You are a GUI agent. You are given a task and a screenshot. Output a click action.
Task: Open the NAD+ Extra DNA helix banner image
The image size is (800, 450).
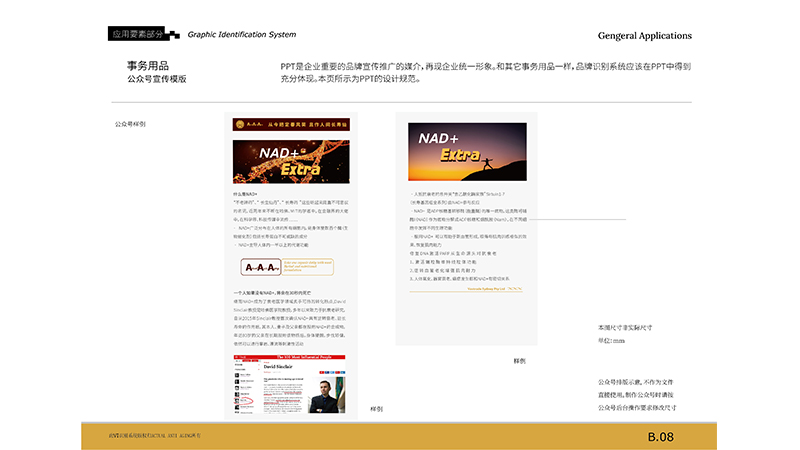pyautogui.click(x=291, y=162)
